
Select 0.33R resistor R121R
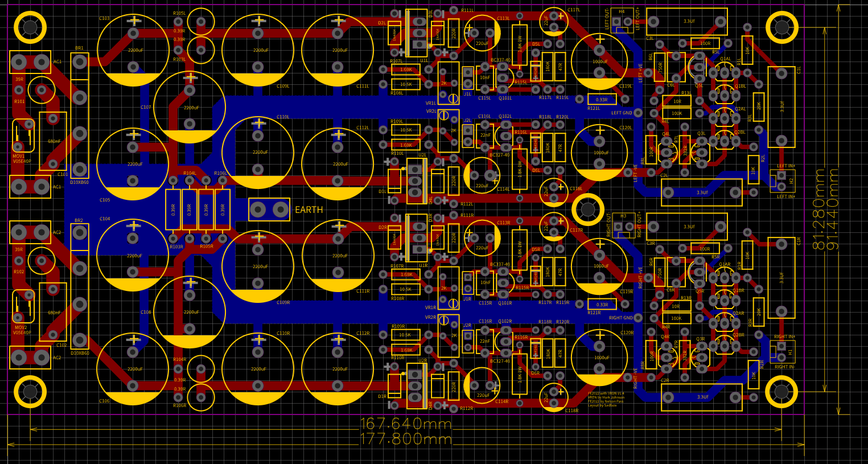pos(602,304)
